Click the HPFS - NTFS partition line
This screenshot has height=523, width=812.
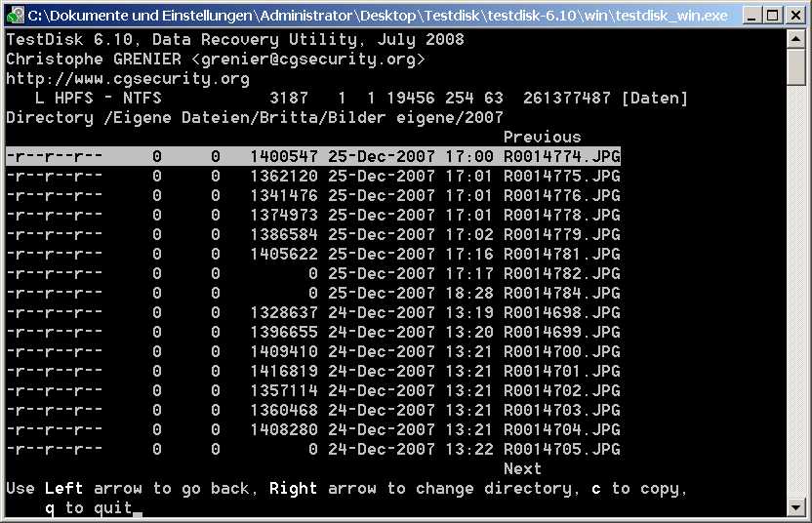[361, 98]
